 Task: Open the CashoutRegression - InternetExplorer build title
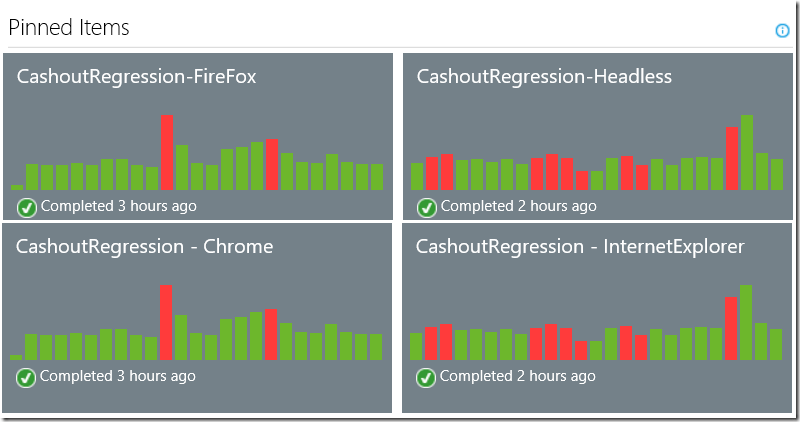click(x=580, y=247)
